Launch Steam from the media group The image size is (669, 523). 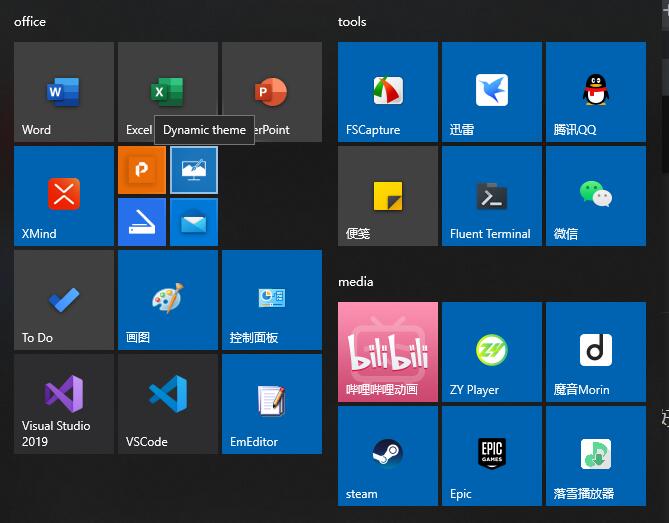pyautogui.click(x=387, y=456)
